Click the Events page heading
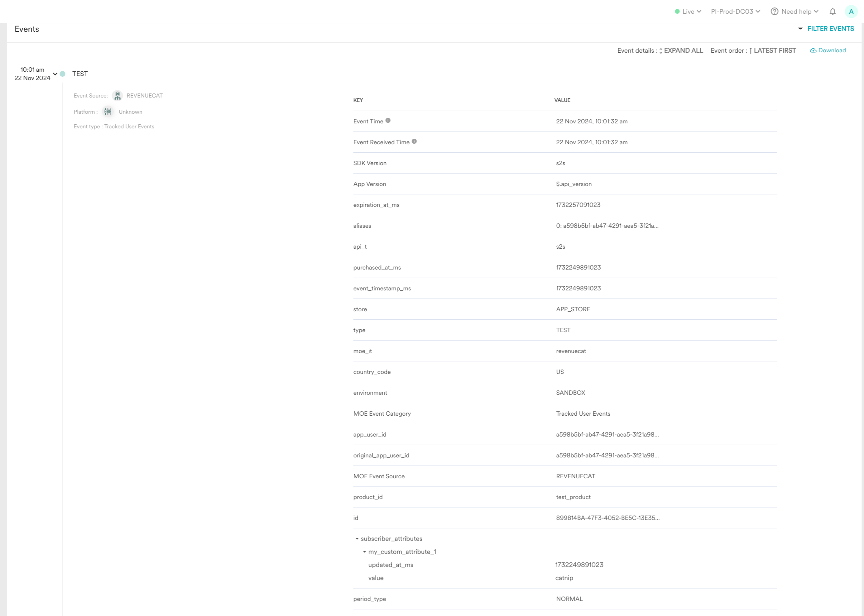This screenshot has height=616, width=864. pos(26,29)
